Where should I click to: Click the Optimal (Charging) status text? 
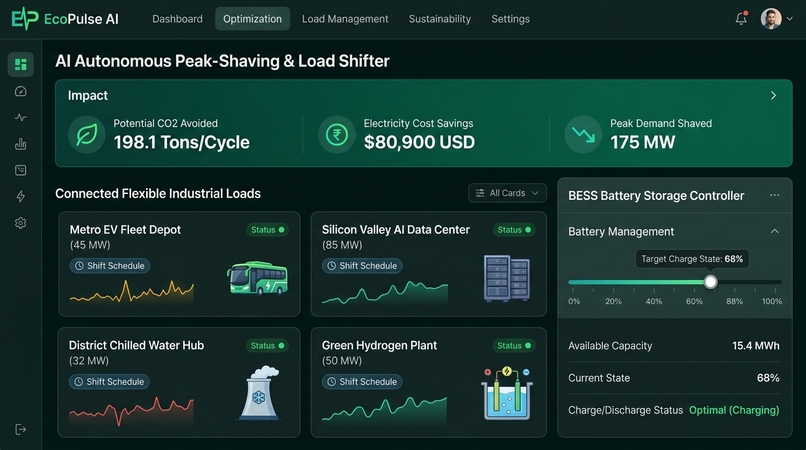[x=734, y=410]
